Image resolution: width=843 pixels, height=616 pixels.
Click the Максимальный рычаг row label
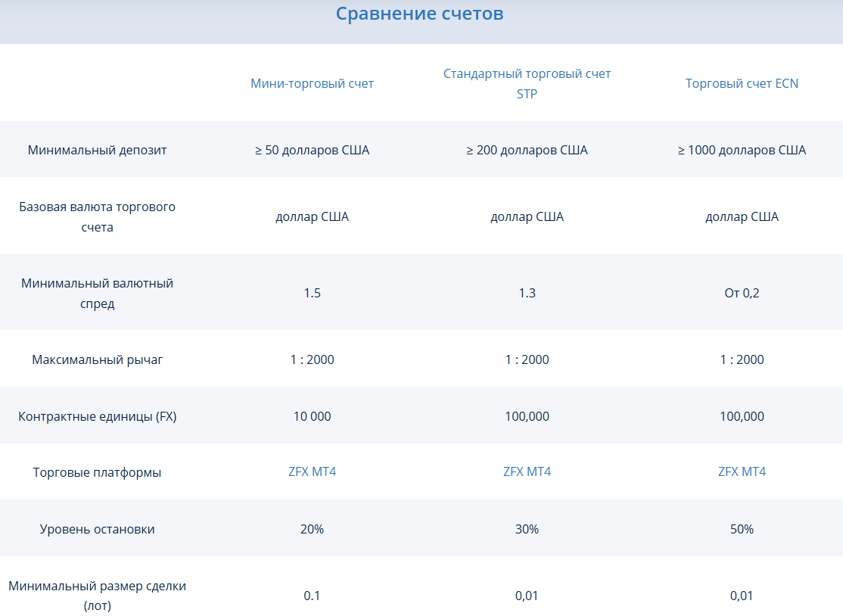coord(97,359)
